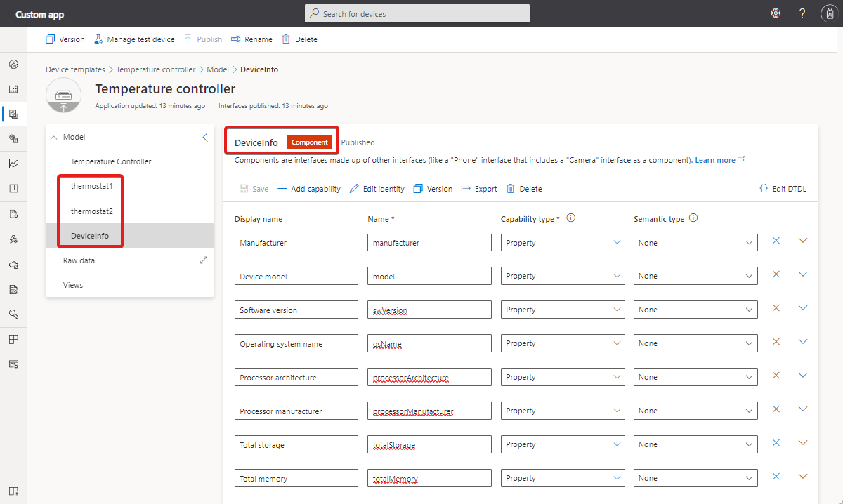Delete the Manufacturer capability row
This screenshot has width=843, height=504.
[x=776, y=240]
